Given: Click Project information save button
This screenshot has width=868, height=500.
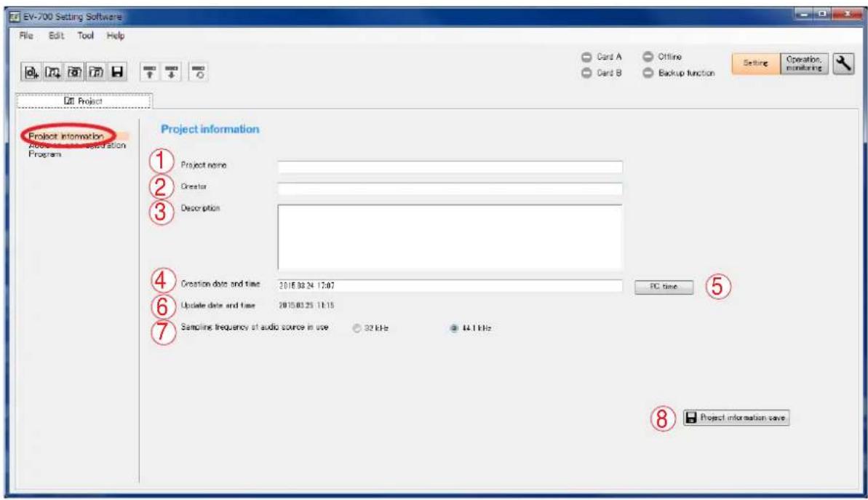Looking at the screenshot, I should coord(736,418).
